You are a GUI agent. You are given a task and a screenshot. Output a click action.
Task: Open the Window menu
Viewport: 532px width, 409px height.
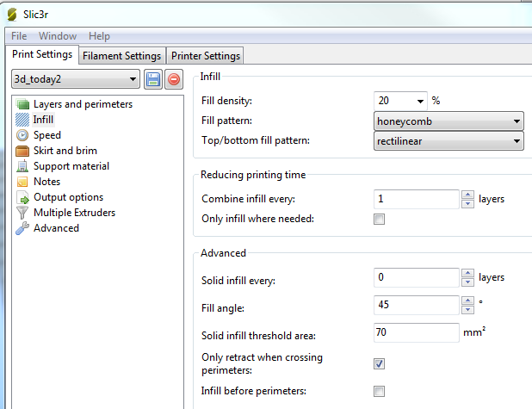coord(58,36)
